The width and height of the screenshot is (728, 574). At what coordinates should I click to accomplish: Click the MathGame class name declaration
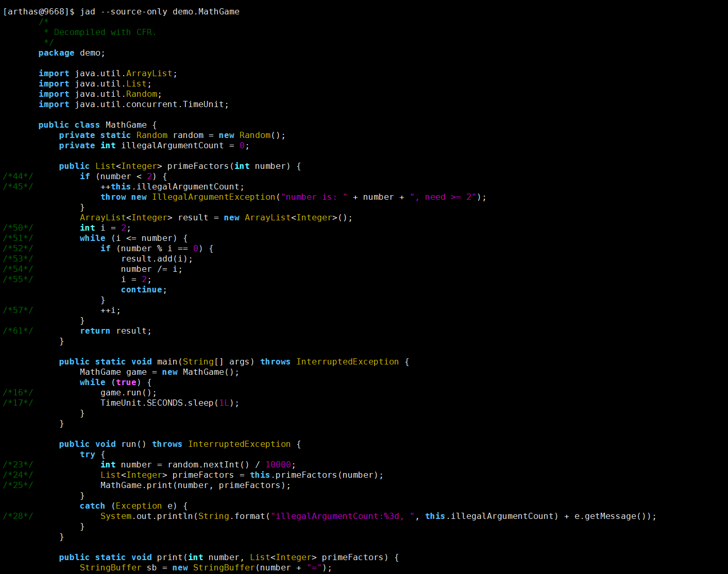point(126,125)
